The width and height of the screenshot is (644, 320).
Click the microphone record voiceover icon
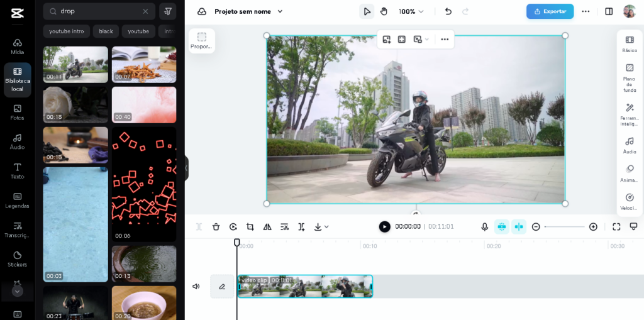pos(485,227)
